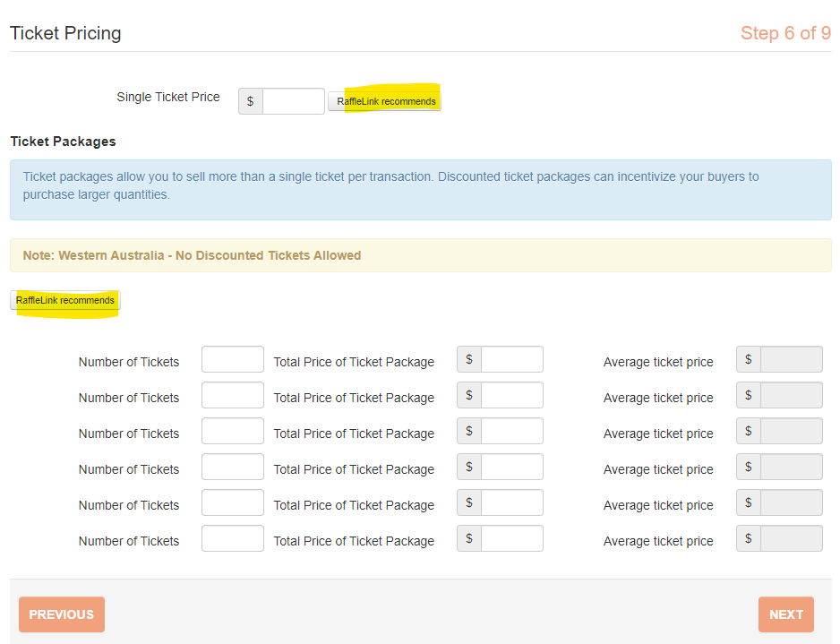Click second row Total Price of Ticket Package field
The image size is (840, 644).
(511, 396)
